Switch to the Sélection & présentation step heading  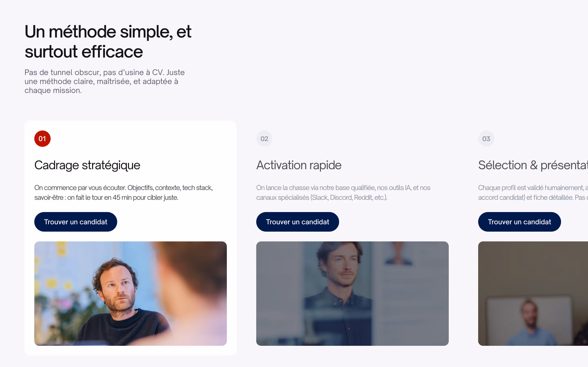533,165
